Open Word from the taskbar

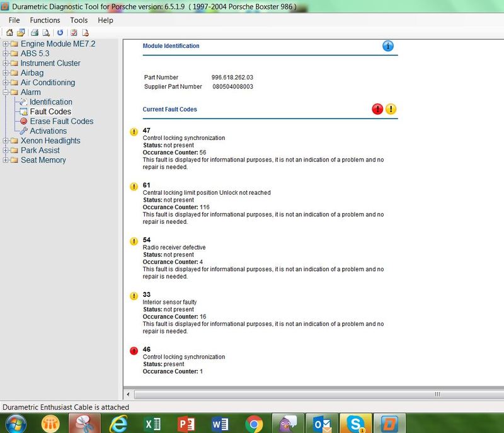(x=220, y=424)
